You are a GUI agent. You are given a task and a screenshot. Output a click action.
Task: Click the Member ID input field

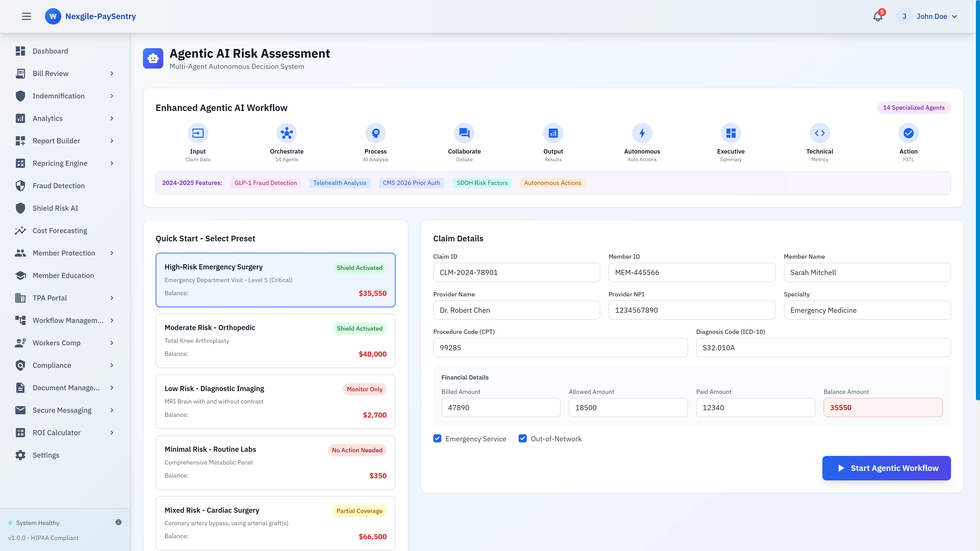[x=692, y=272]
